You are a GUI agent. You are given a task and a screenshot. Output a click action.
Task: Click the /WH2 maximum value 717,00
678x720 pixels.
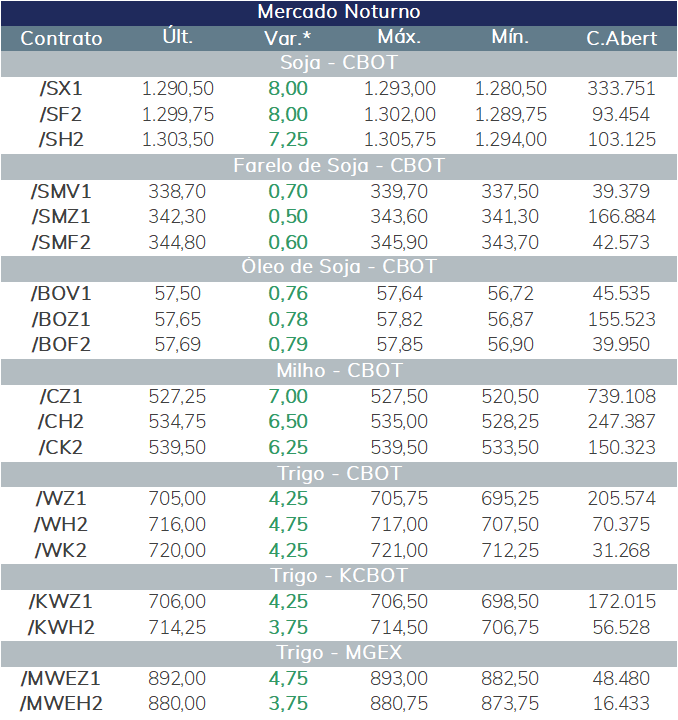tap(399, 524)
